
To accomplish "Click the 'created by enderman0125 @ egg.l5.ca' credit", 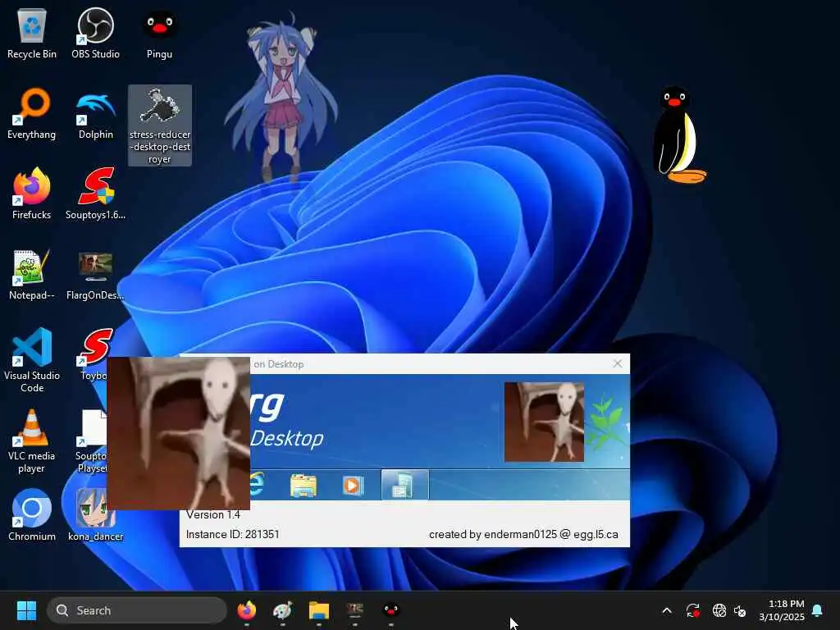I will (523, 534).
